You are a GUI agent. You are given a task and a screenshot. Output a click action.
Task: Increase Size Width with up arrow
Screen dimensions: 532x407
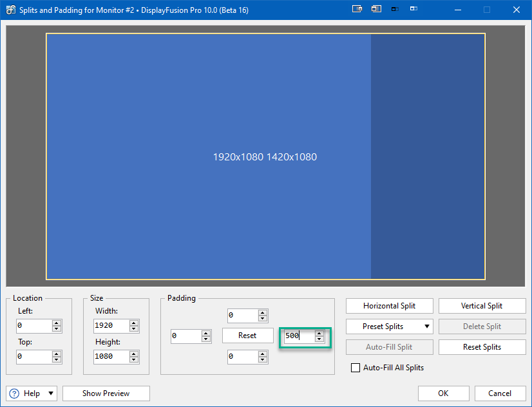134,323
